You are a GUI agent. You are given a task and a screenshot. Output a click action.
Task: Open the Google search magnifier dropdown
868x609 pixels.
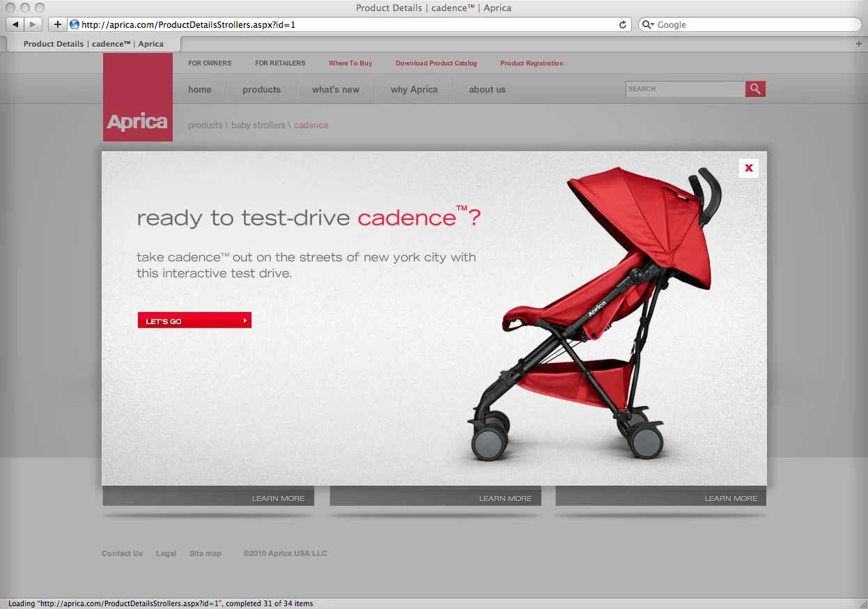coord(647,24)
